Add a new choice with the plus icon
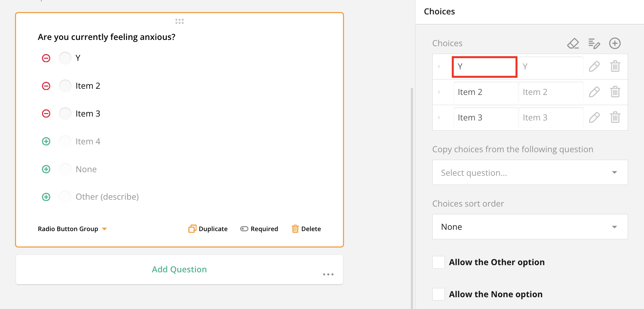644x309 pixels. (615, 43)
